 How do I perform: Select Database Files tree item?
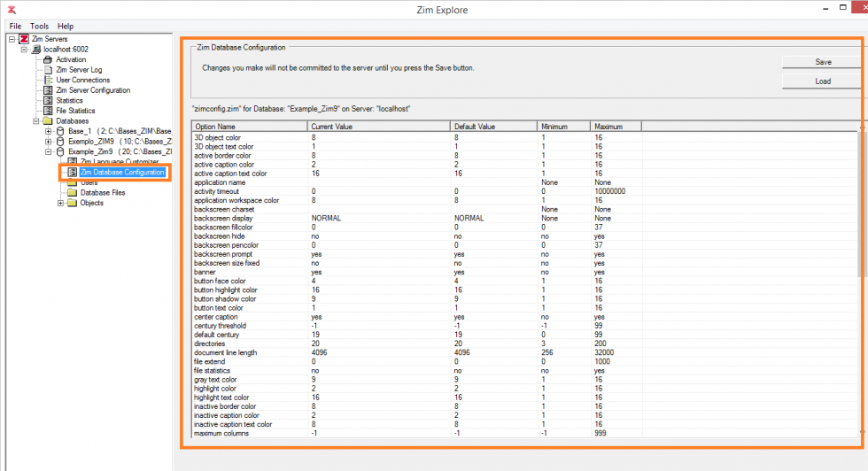point(103,193)
